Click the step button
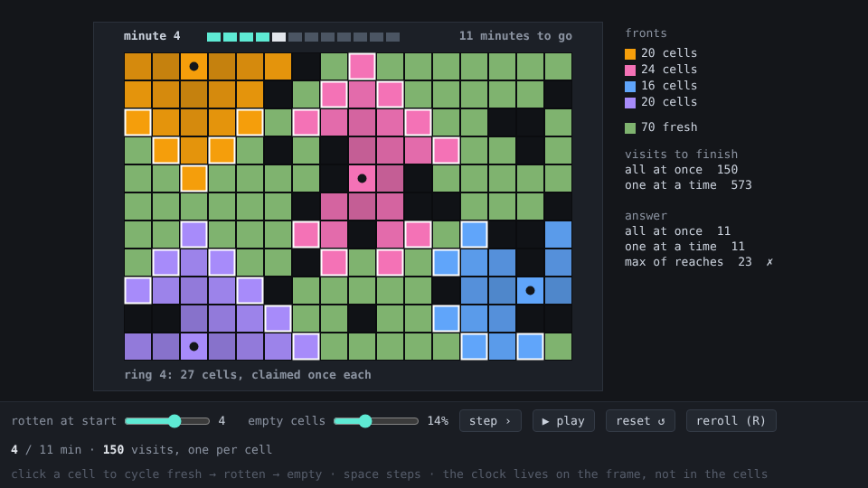Screen dimensions: 868x488 click(x=490, y=421)
